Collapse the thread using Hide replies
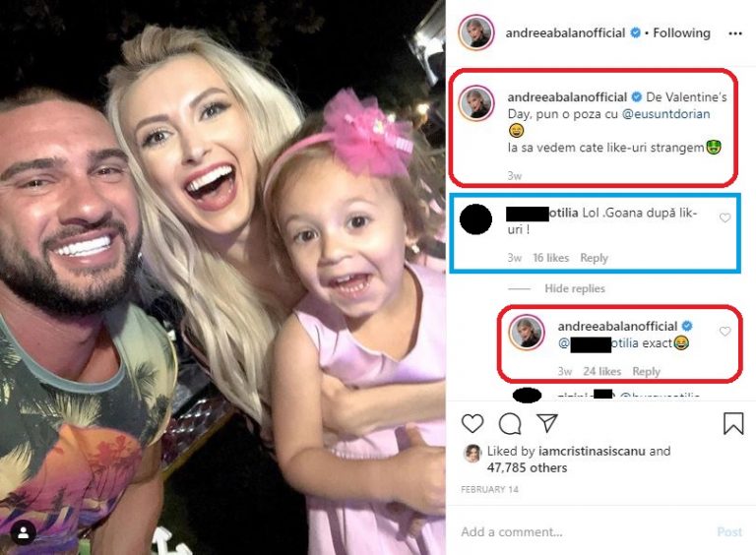This screenshot has height=555, width=756. coord(575,288)
